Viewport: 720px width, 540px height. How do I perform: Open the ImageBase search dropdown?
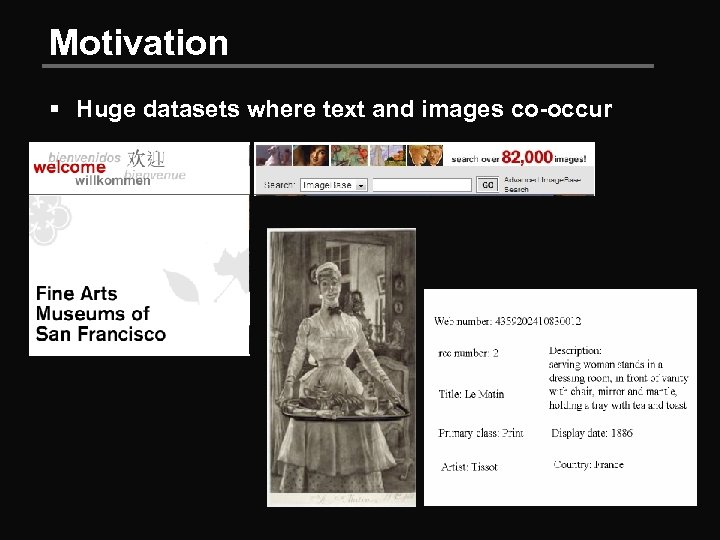334,185
